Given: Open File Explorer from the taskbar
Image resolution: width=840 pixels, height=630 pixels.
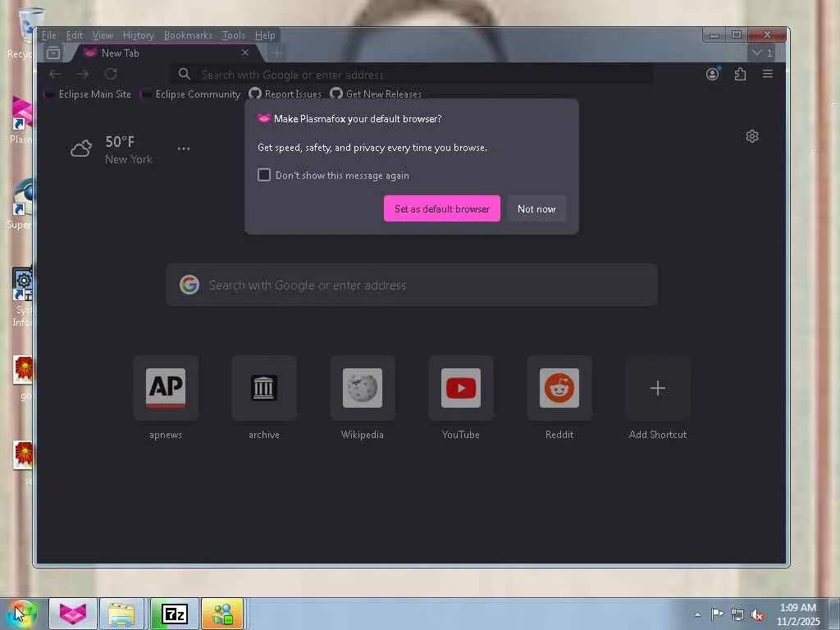Looking at the screenshot, I should pos(121,614).
